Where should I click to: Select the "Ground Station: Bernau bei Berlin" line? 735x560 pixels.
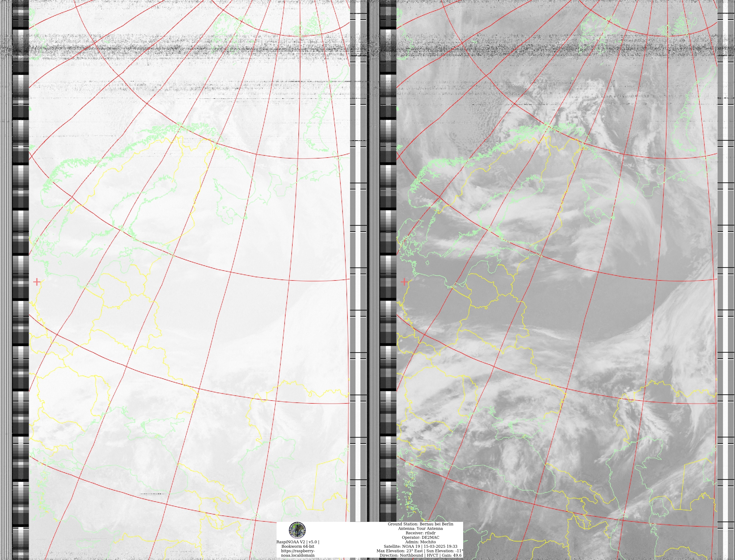pyautogui.click(x=421, y=524)
